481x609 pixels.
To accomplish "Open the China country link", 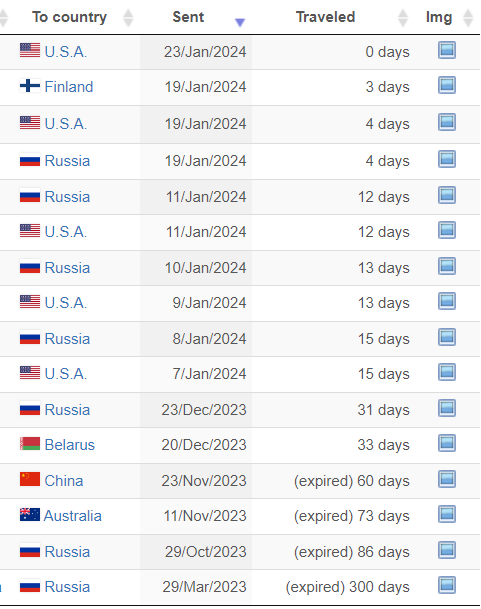I will pos(64,481).
